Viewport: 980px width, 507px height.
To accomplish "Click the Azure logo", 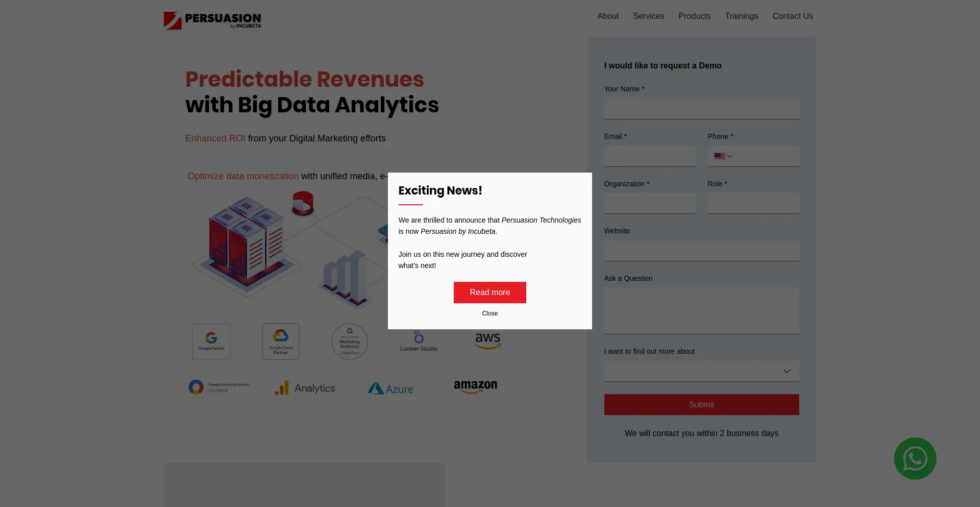I will [x=390, y=389].
